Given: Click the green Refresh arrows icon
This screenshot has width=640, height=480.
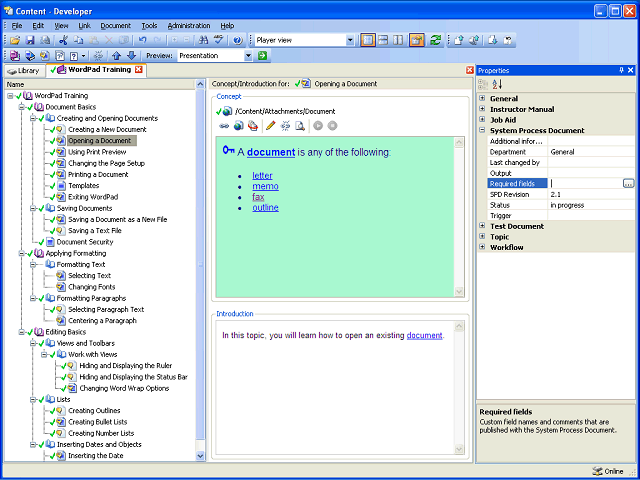Looking at the screenshot, I should click(x=436, y=40).
